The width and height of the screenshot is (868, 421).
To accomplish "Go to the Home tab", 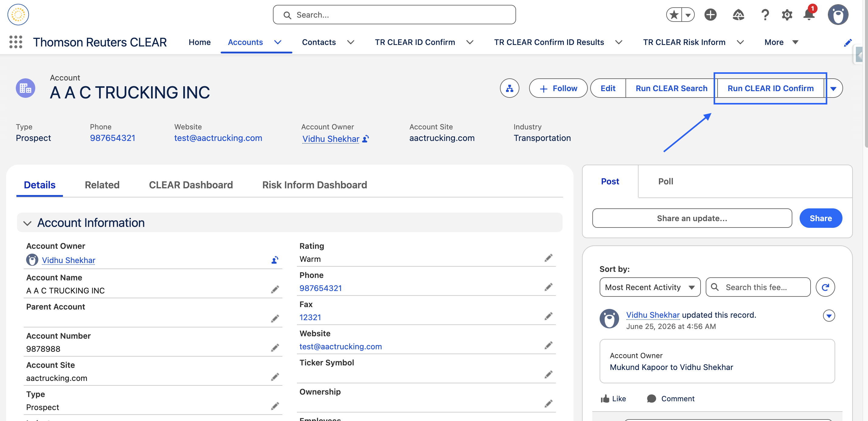I will 199,43.
